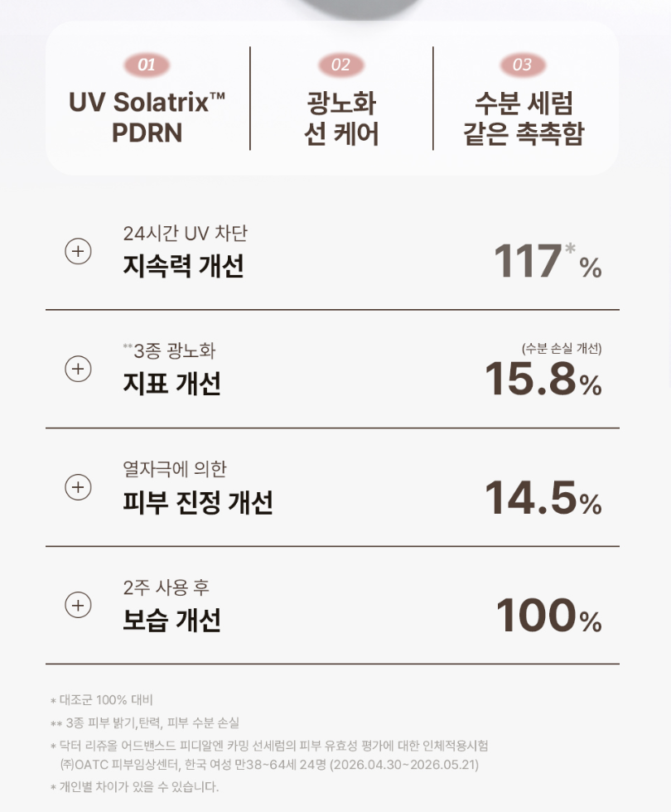The image size is (671, 812).
Task: Click the (수분 손실 개선) note
Action: click(562, 349)
